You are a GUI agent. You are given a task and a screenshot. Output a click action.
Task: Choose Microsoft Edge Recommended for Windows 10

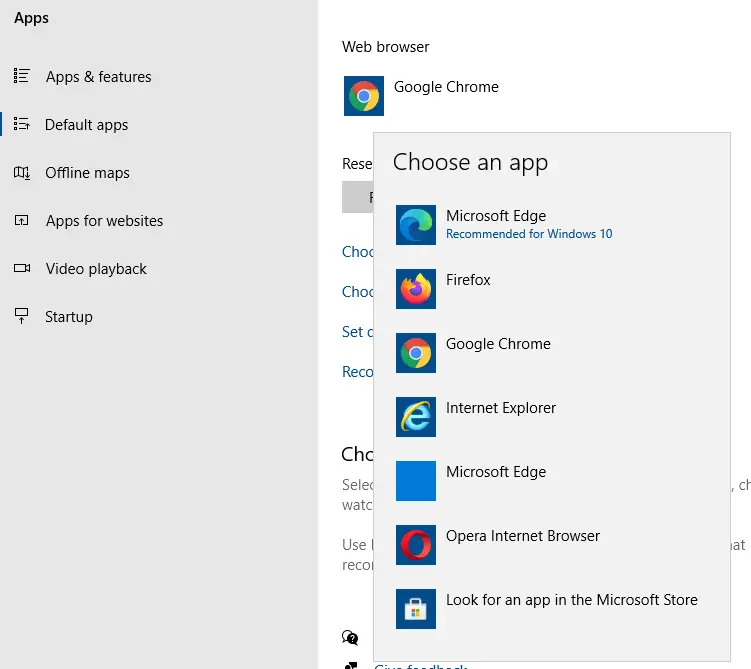pos(552,225)
